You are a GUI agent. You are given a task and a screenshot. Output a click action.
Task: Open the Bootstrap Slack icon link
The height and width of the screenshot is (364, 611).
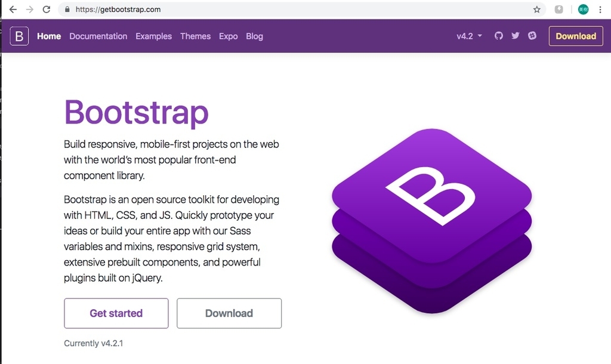pyautogui.click(x=532, y=36)
